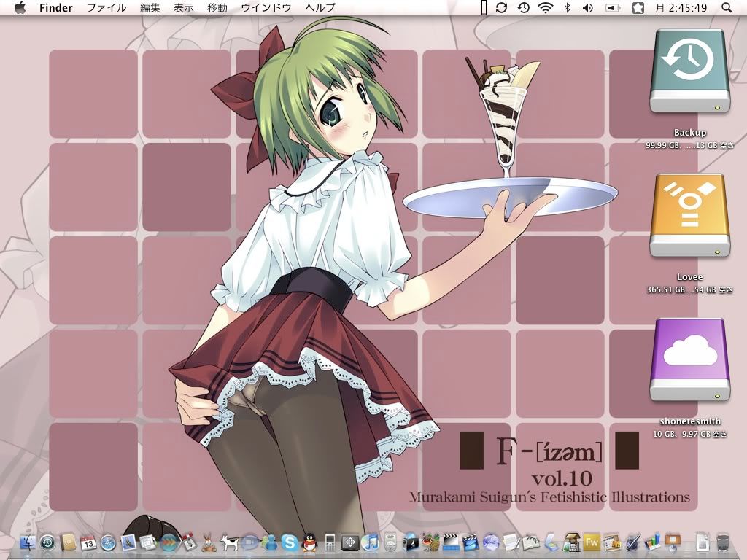Click the white dog Dock icon
747x560 pixels.
click(x=229, y=542)
